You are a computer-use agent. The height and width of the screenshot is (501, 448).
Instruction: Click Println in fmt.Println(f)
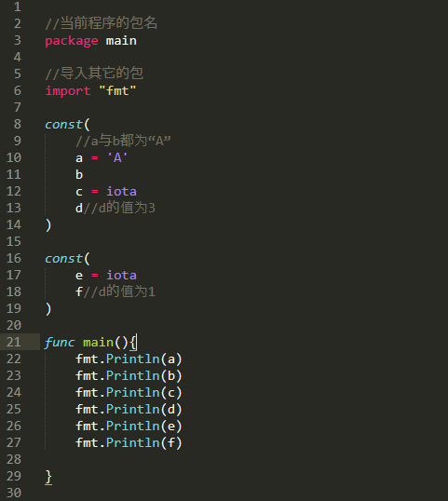(133, 442)
